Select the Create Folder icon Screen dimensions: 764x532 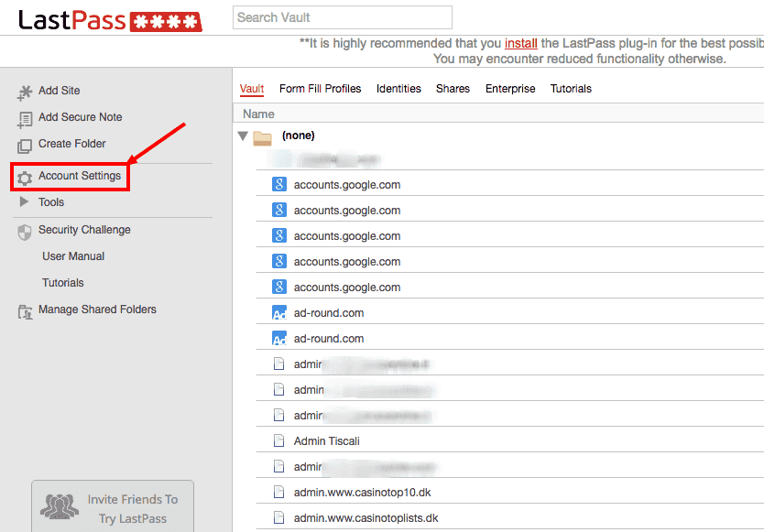click(x=25, y=146)
